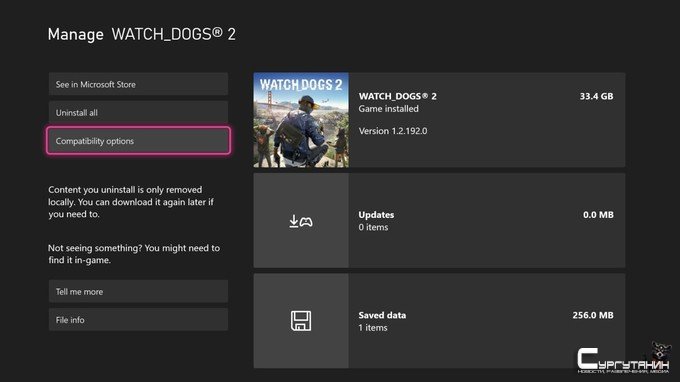Click the Updates download controller icon

pos(301,221)
